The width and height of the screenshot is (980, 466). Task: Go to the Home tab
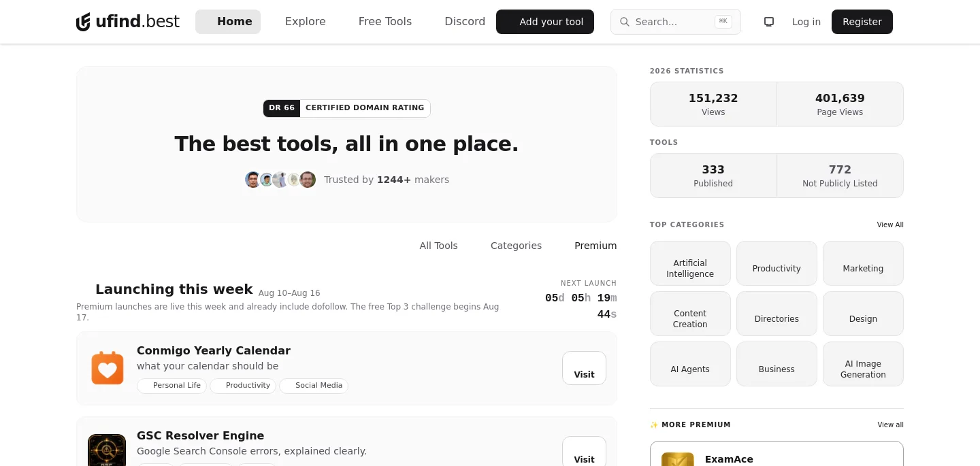click(228, 22)
